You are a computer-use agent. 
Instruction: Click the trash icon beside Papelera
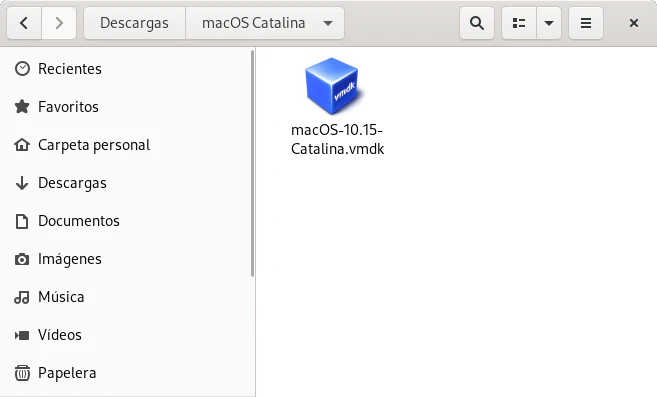22,373
